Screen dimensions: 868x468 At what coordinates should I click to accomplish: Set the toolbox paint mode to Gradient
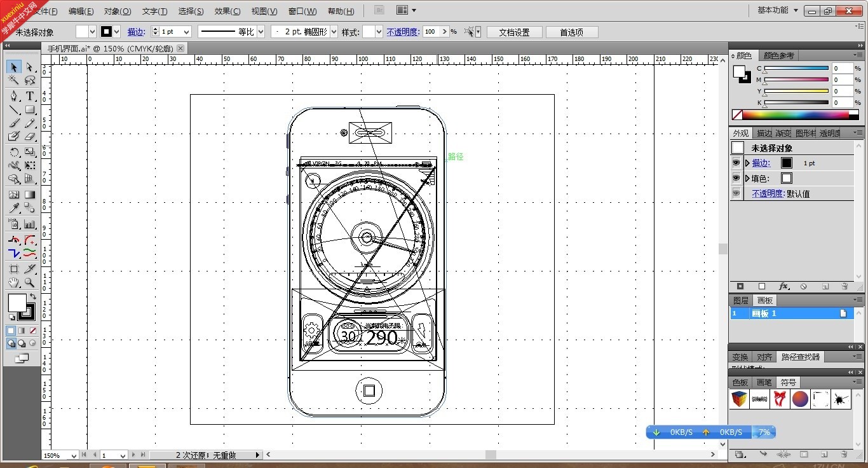point(22,331)
